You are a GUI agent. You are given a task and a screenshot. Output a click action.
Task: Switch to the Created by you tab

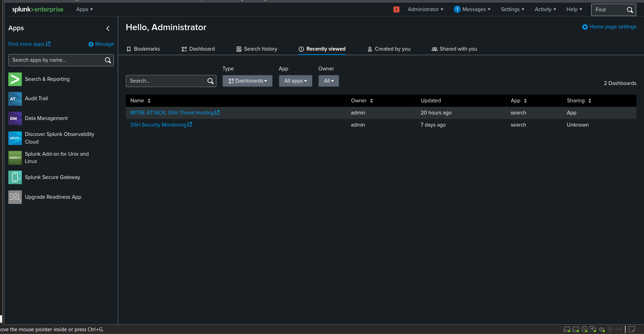pyautogui.click(x=389, y=49)
